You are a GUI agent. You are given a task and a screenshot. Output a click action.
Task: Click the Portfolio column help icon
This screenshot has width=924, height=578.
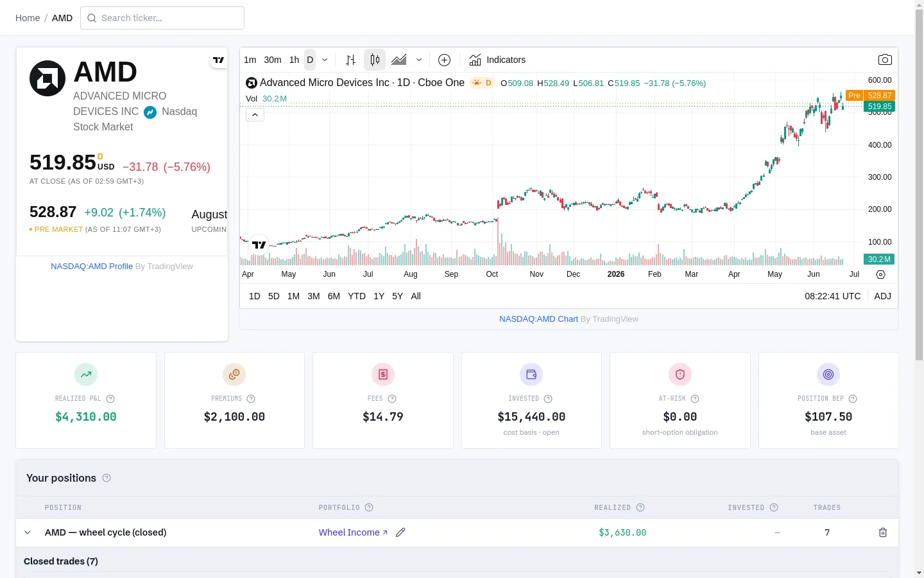[x=369, y=507]
